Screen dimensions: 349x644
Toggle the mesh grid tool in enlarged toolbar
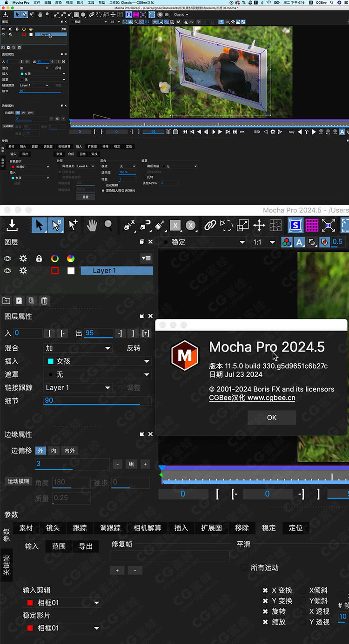pos(275,226)
